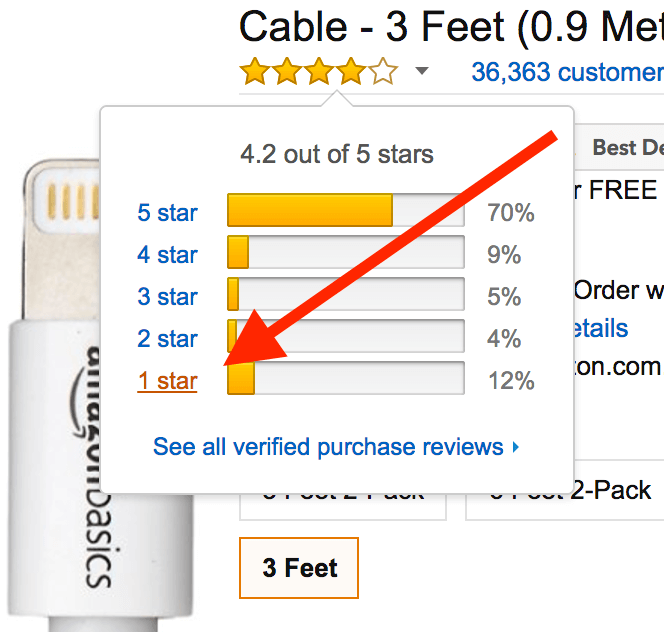Open 5 star reviews link

167,212
